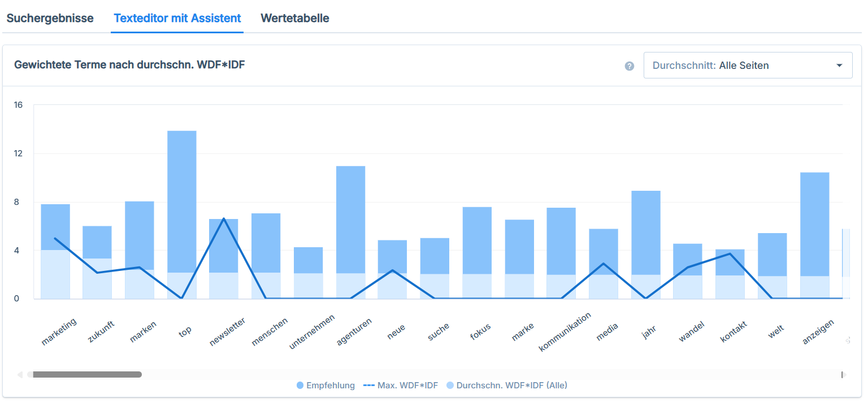
Task: Click the kommunikation axis label
Action: point(565,332)
